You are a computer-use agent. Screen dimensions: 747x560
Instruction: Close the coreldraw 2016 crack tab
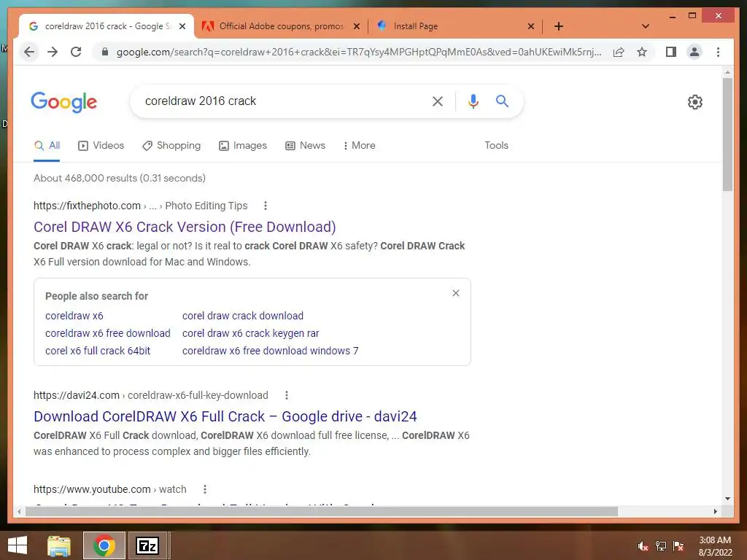tap(182, 26)
